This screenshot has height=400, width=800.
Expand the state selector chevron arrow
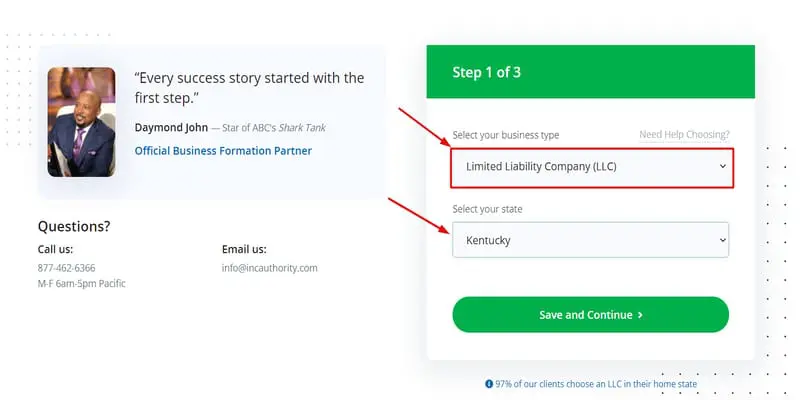pyautogui.click(x=723, y=240)
